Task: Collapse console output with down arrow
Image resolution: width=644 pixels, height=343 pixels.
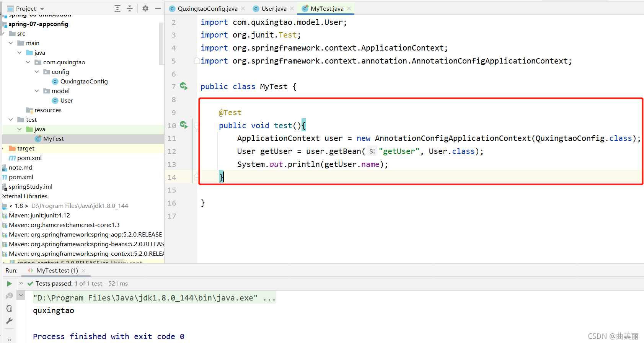Action: click(x=21, y=295)
